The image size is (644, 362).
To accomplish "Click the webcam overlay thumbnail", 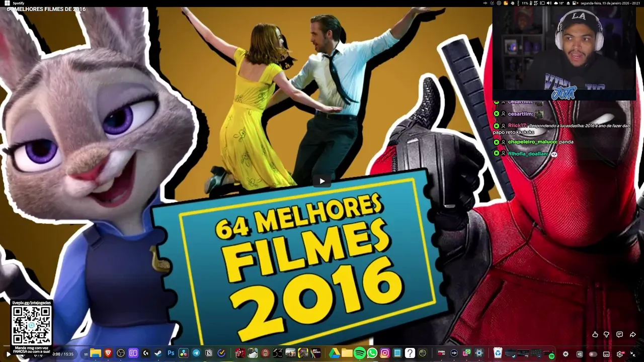I will click(x=563, y=53).
